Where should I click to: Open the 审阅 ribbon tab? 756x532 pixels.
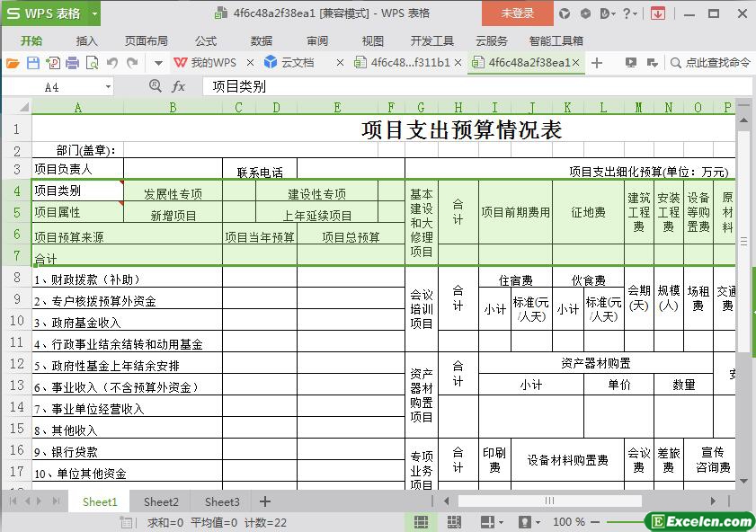point(317,41)
